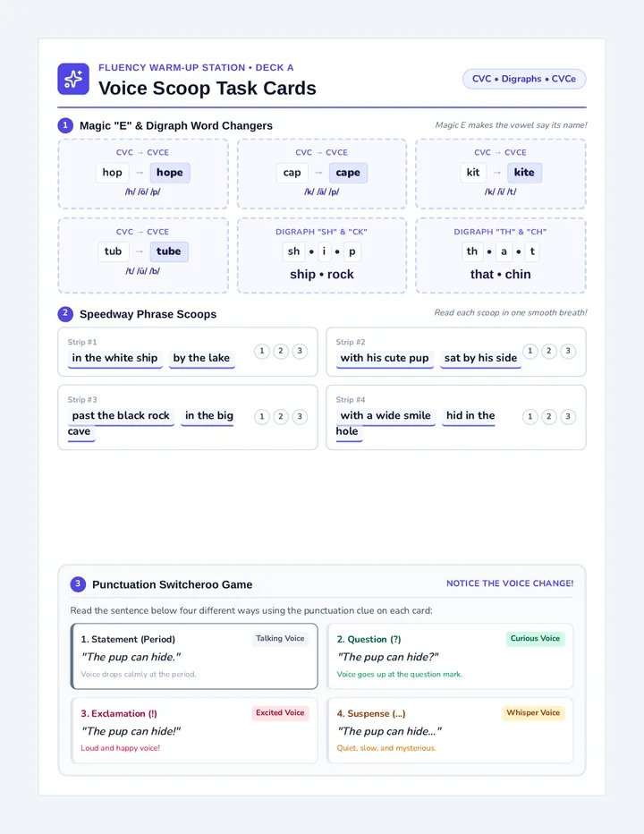Click the Talking Voice tag
Screen dimensions: 644x834
[280, 638]
